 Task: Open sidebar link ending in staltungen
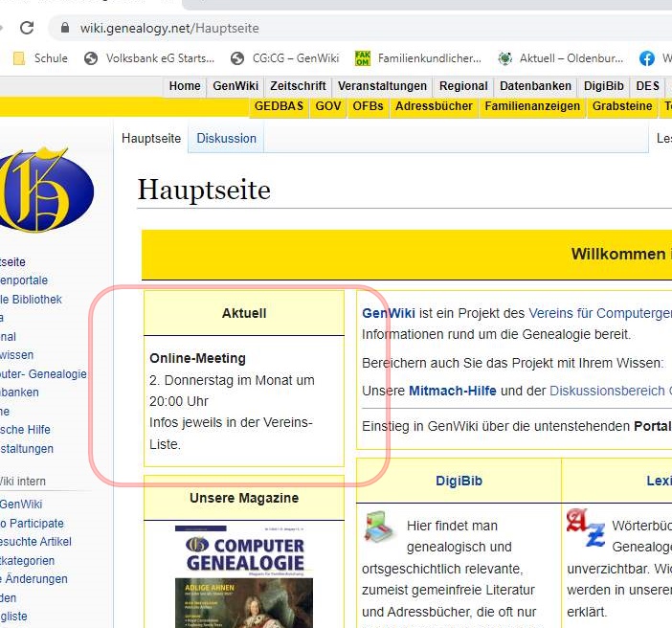tap(27, 449)
